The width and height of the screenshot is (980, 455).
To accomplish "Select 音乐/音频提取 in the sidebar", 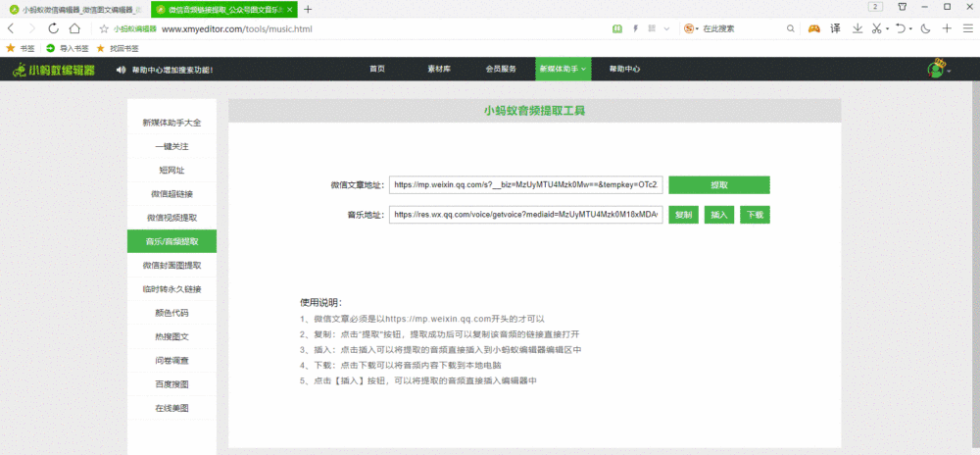I will click(x=171, y=241).
